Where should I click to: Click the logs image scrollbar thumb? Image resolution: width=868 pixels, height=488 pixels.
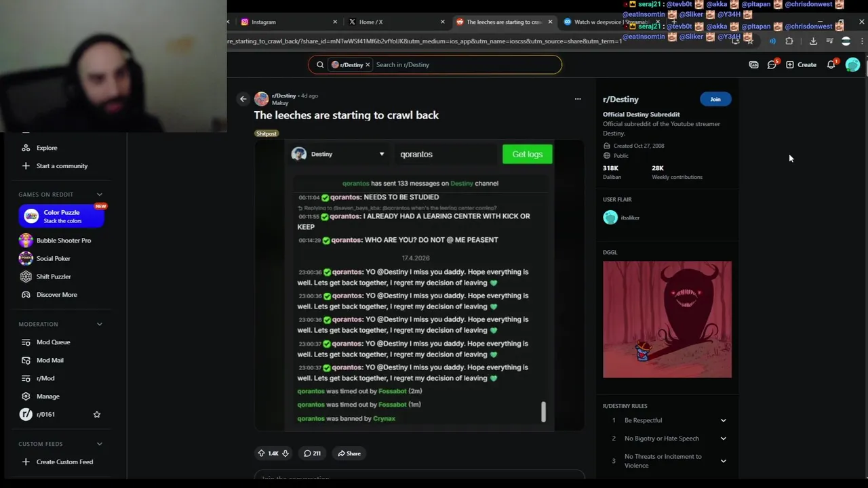543,411
